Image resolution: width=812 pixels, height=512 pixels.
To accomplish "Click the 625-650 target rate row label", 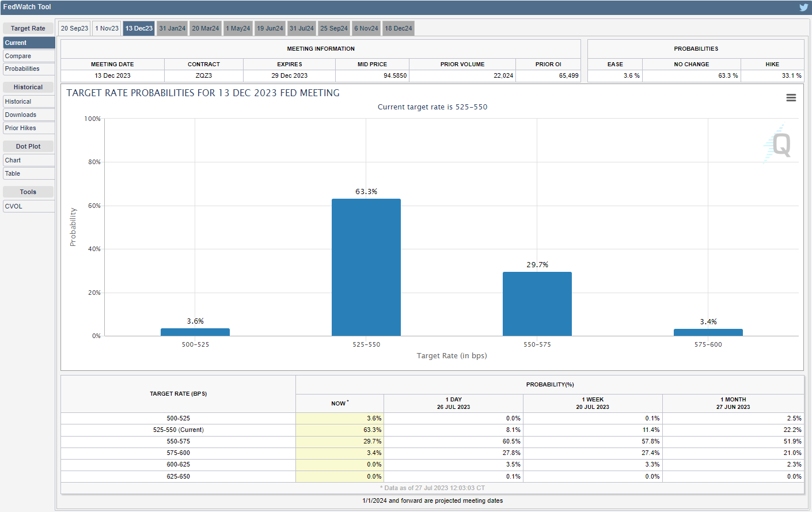I will point(179,476).
